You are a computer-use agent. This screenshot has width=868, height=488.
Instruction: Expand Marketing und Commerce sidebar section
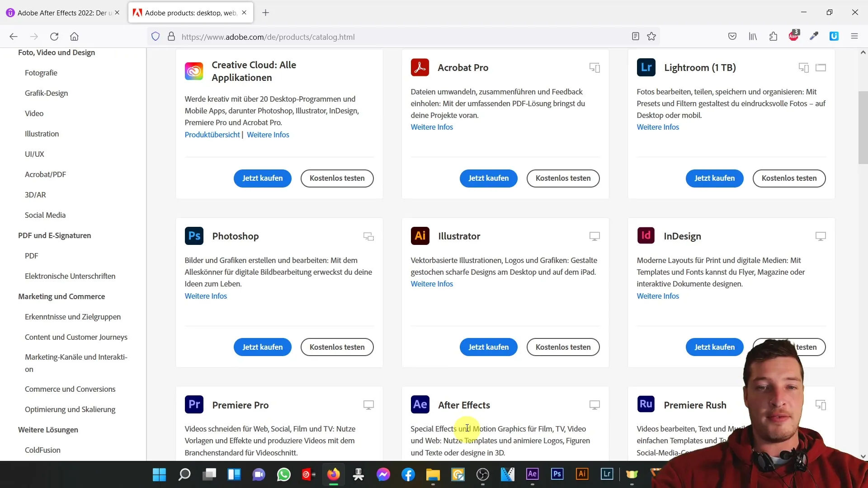tap(61, 296)
